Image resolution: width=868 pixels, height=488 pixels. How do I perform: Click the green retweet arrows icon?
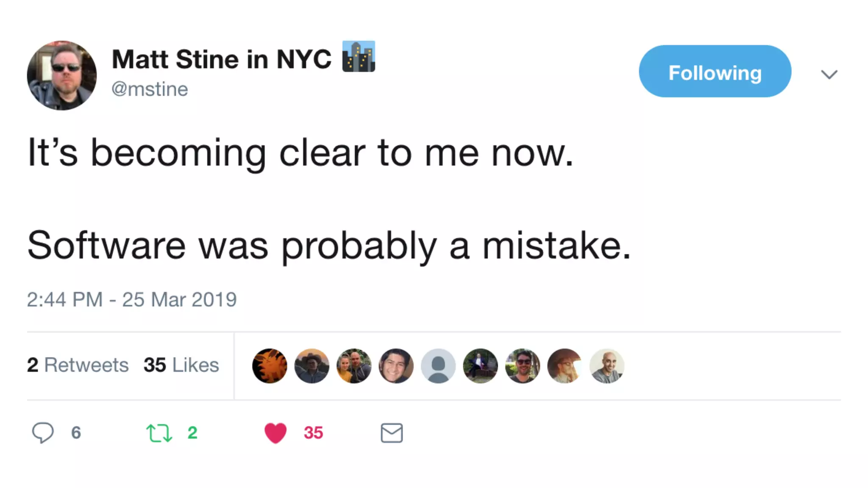(159, 433)
